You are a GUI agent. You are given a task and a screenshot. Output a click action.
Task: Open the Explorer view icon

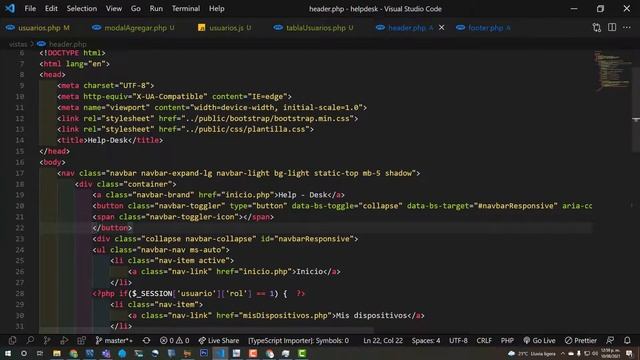12,340
